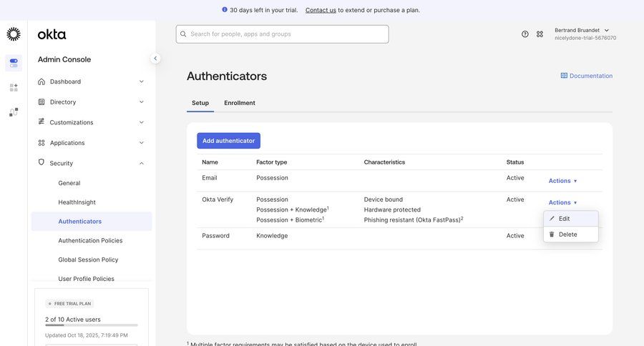644x346 pixels.
Task: Open Global Session Policy in sidebar
Action: [x=88, y=259]
